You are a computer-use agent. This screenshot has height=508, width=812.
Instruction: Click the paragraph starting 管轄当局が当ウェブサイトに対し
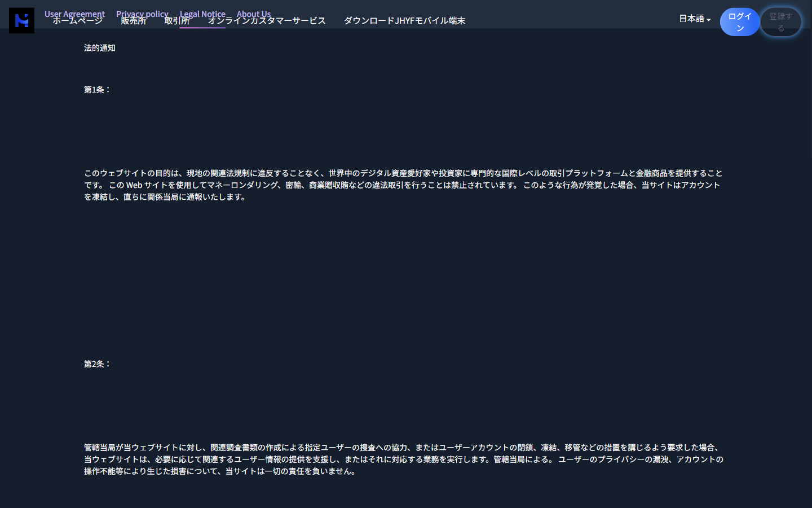point(404,459)
